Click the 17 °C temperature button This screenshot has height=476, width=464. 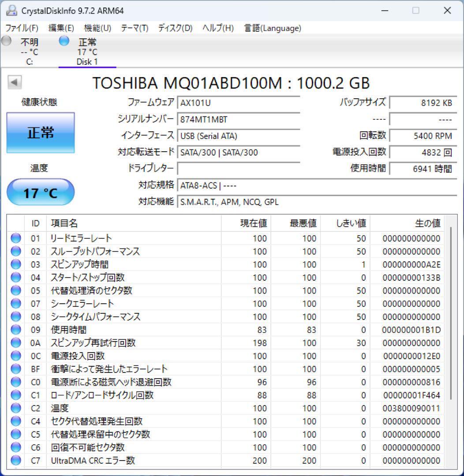pyautogui.click(x=41, y=193)
